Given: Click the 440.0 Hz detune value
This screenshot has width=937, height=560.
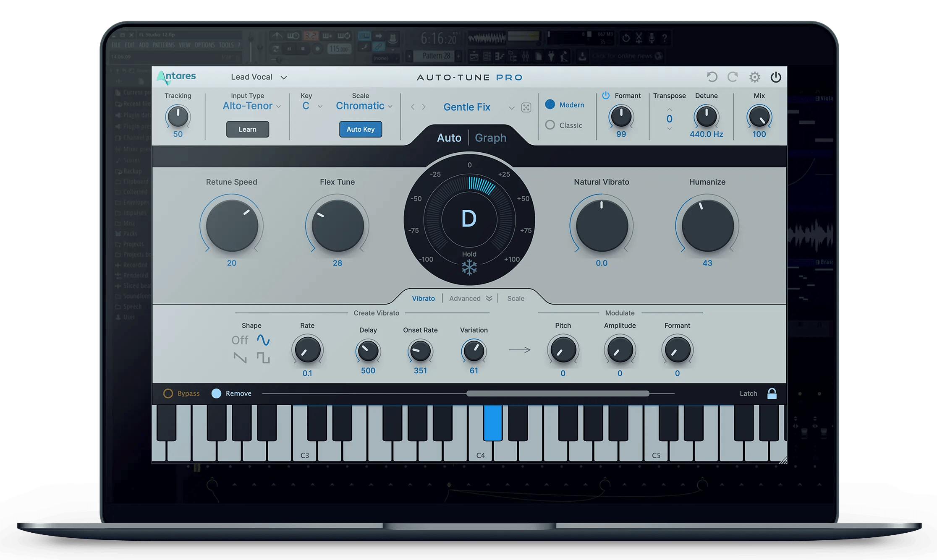Looking at the screenshot, I should pos(706,134).
